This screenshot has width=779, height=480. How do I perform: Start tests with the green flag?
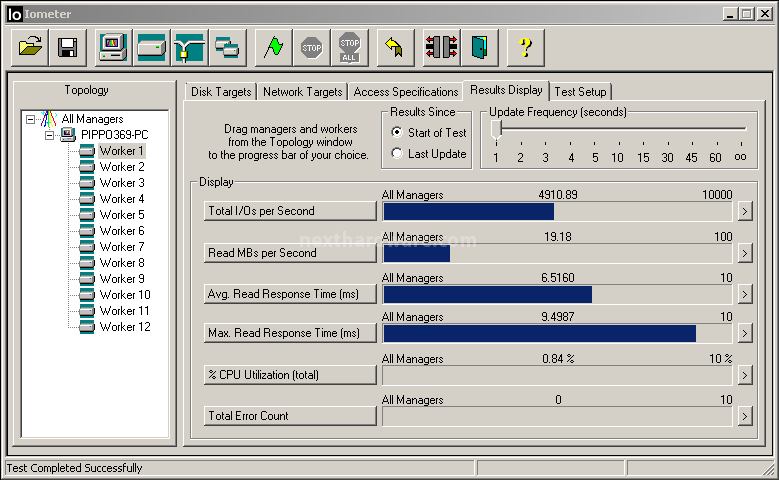point(273,48)
